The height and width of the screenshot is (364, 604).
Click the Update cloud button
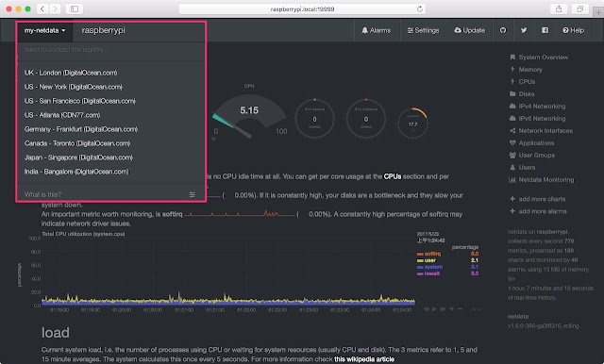click(470, 30)
